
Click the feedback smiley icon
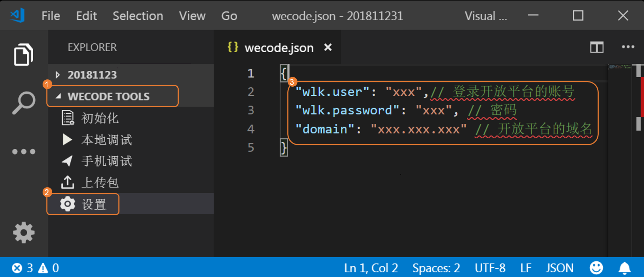[x=596, y=268]
